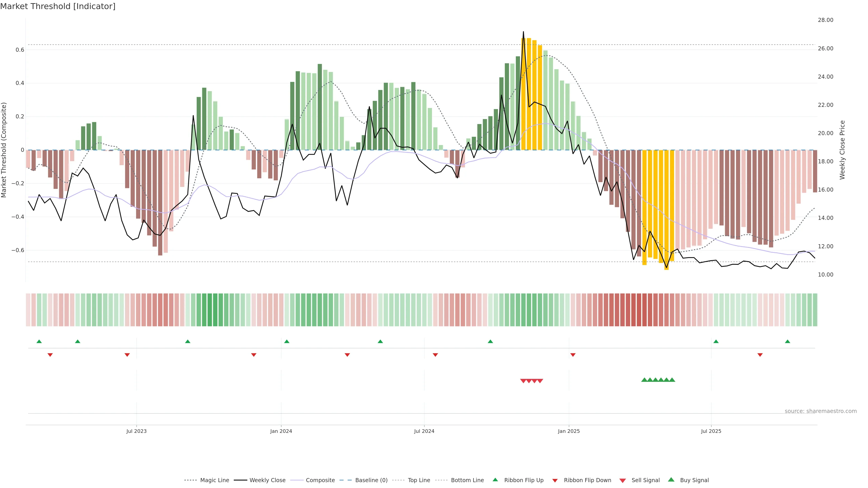Click the Market Threshold [Indicator] title

point(58,6)
